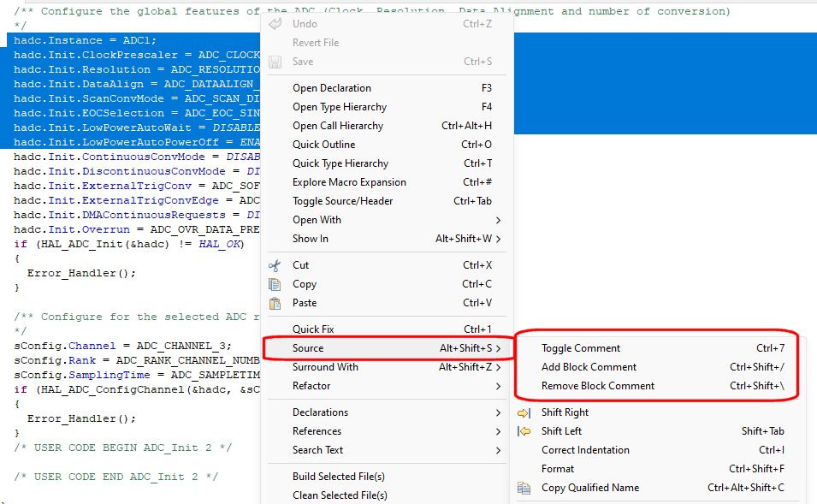
Task: Select Quick Fix entry
Action: tap(387, 329)
